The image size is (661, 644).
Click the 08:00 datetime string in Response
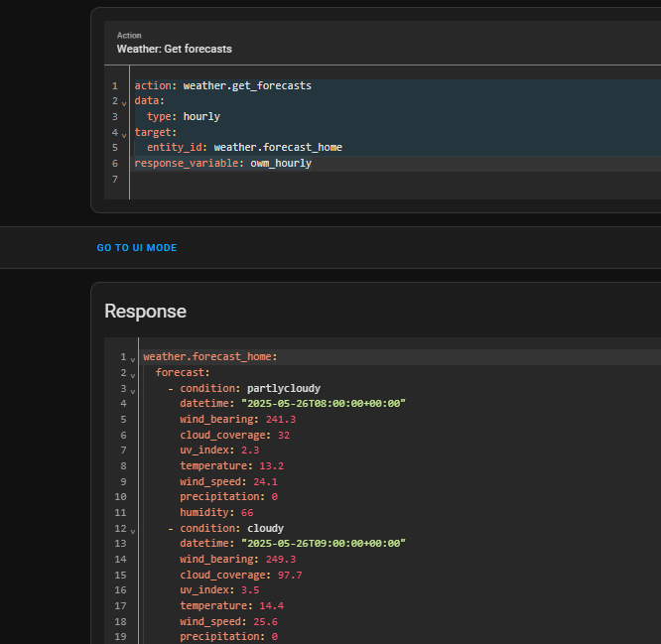pyautogui.click(x=324, y=404)
